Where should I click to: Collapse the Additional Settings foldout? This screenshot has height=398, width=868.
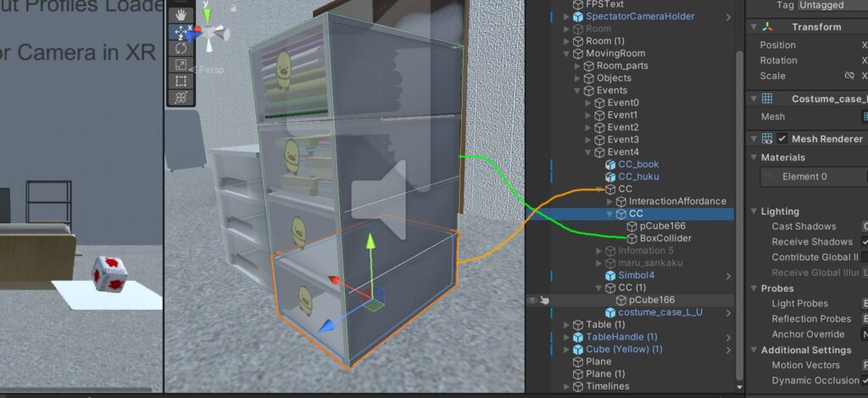click(x=754, y=350)
